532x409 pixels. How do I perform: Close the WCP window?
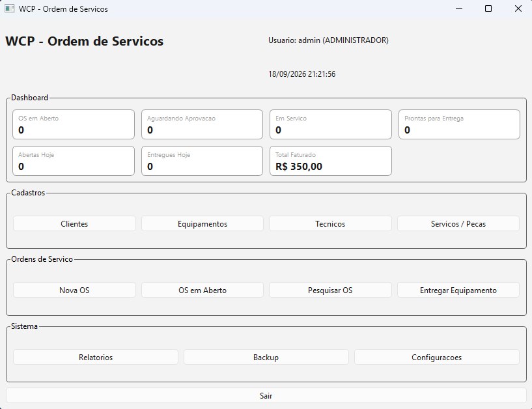click(x=518, y=9)
